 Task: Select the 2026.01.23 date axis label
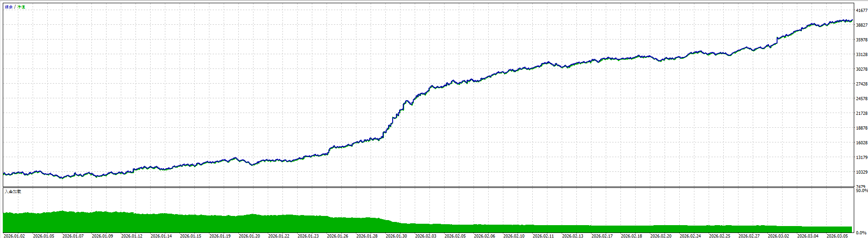pyautogui.click(x=308, y=236)
